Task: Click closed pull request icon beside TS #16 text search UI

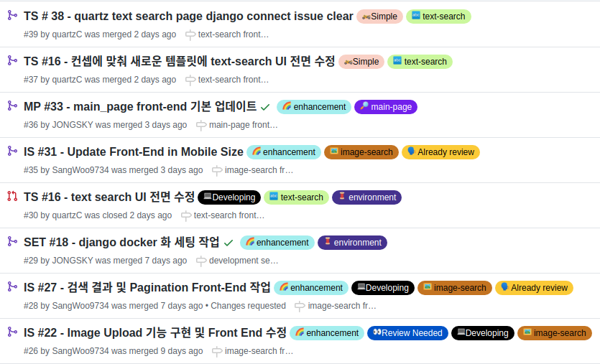Action: pos(12,196)
